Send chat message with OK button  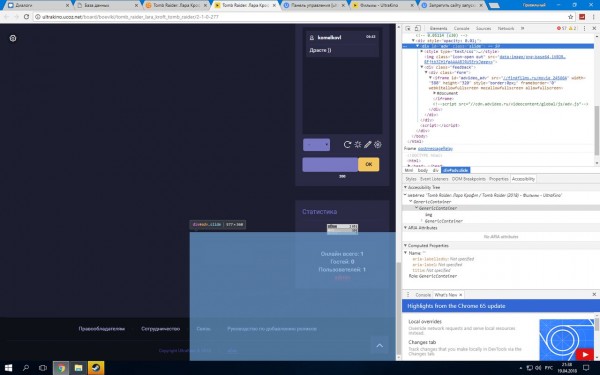(368, 164)
